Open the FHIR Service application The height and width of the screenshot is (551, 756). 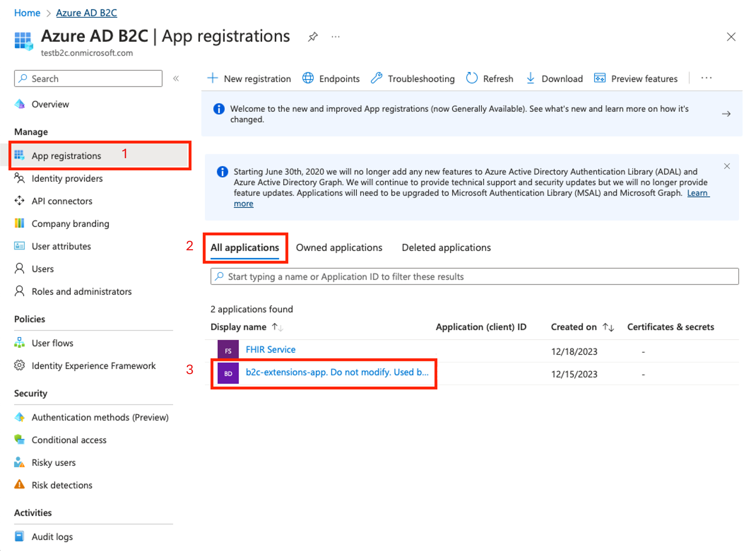click(x=270, y=350)
